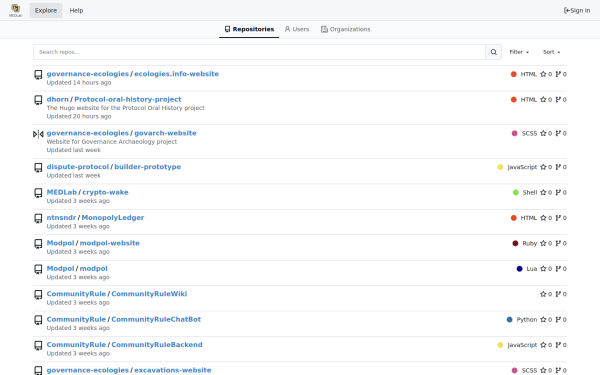Viewport: 600px width, 375px height.
Task: Click 'Website for Governance Archaeology project' description
Action: tap(112, 142)
